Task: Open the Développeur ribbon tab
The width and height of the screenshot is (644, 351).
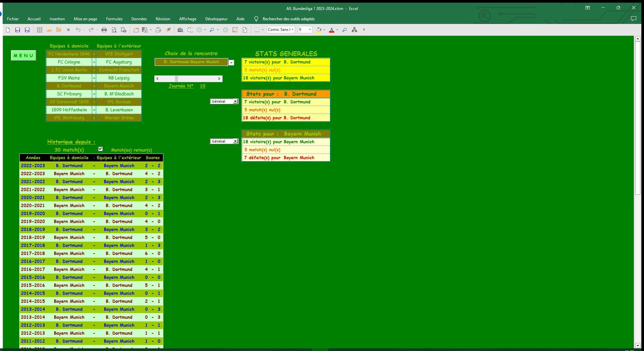Action: tap(216, 19)
